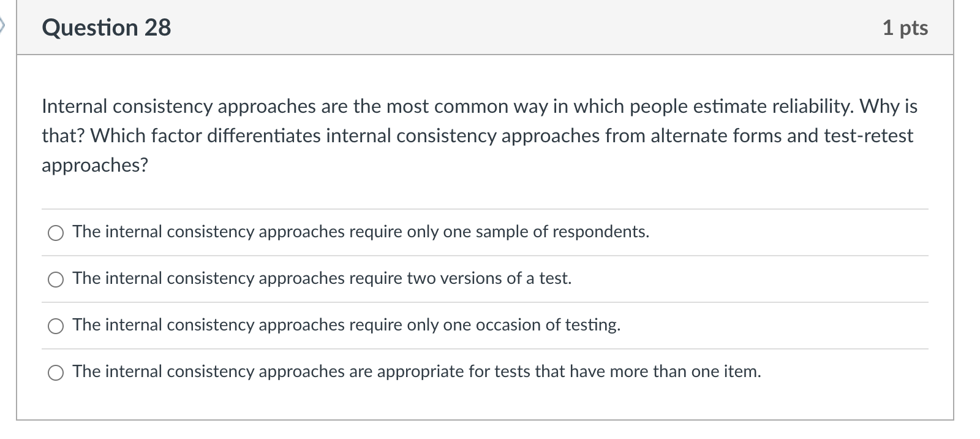
Task: Select the radio button for "only one occasion of testing"
Action: [55, 326]
